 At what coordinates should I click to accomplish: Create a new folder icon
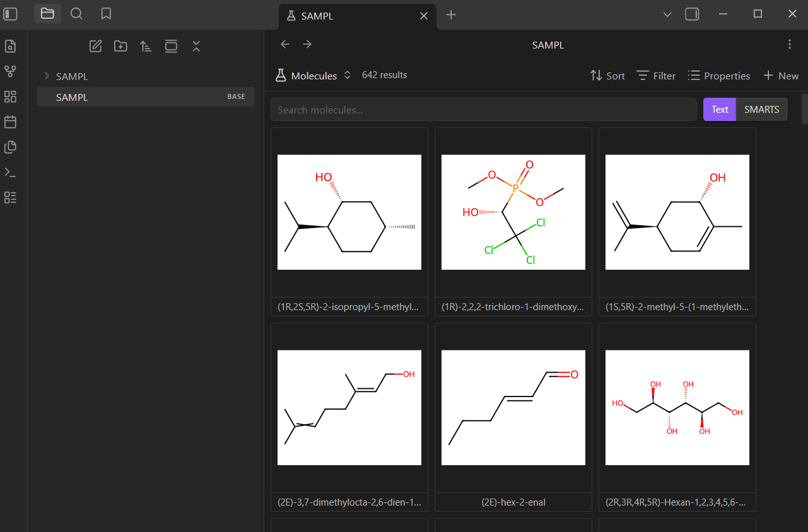click(120, 46)
